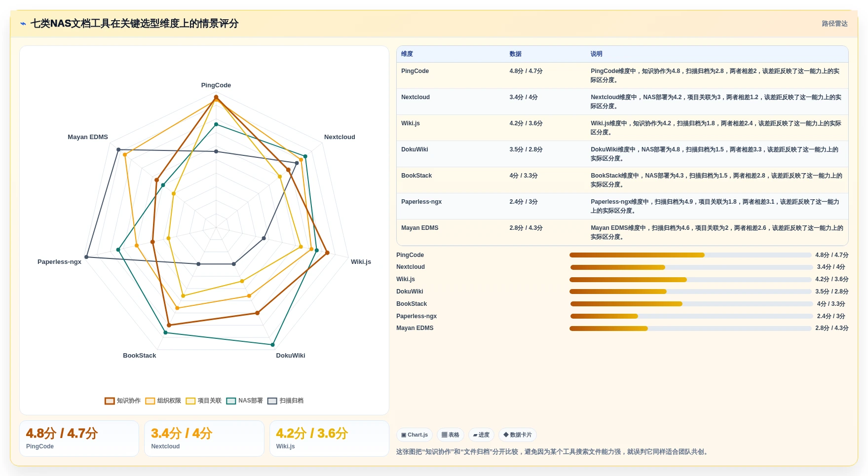
Task: Click the 维度 column header
Action: (407, 54)
